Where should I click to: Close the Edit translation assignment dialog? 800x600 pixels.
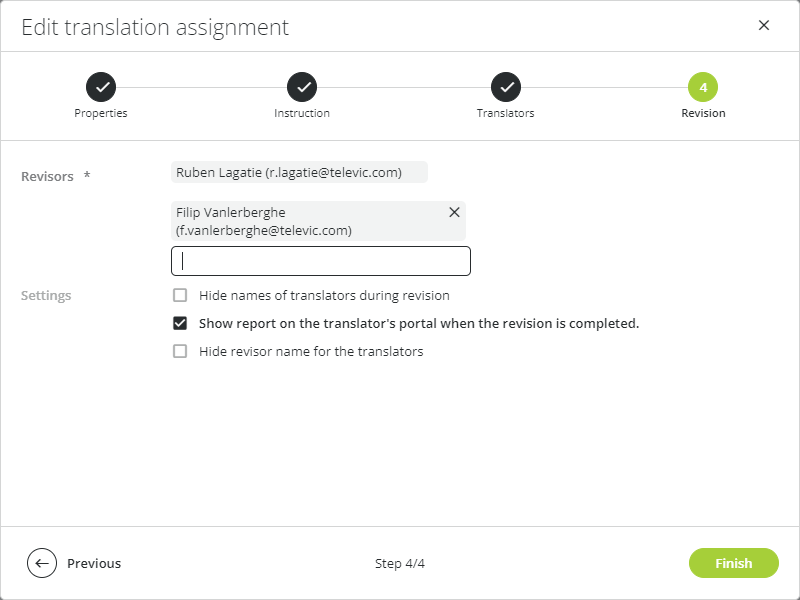764,26
